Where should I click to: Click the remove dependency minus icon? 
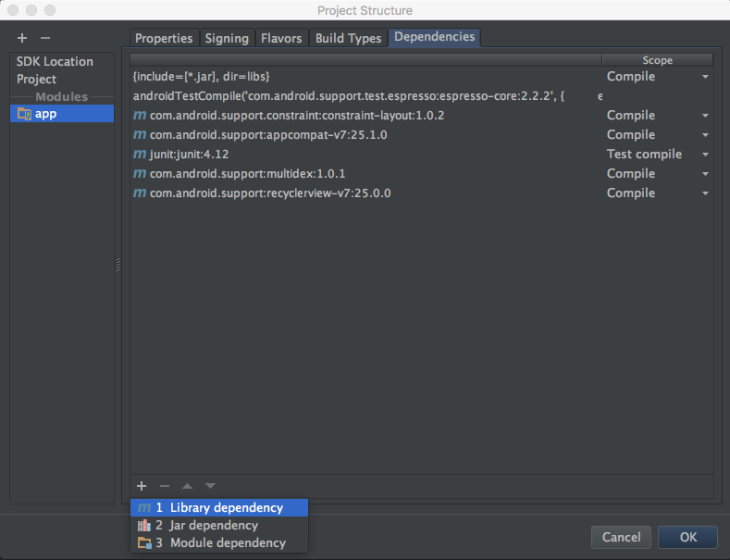click(x=165, y=486)
